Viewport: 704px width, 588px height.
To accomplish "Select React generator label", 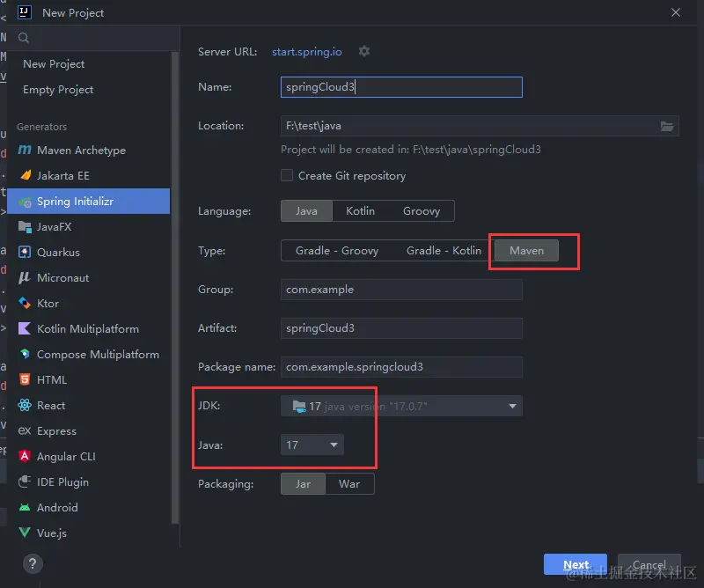I will (51, 405).
